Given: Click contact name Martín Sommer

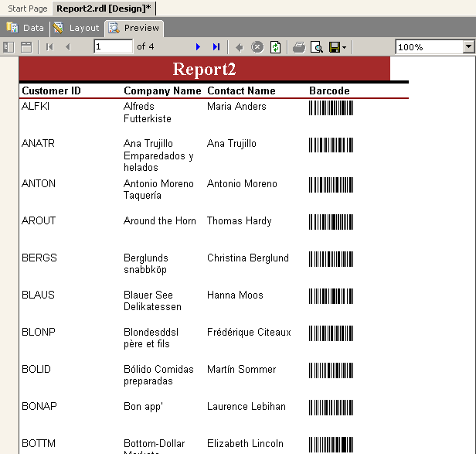Looking at the screenshot, I should [241, 369].
